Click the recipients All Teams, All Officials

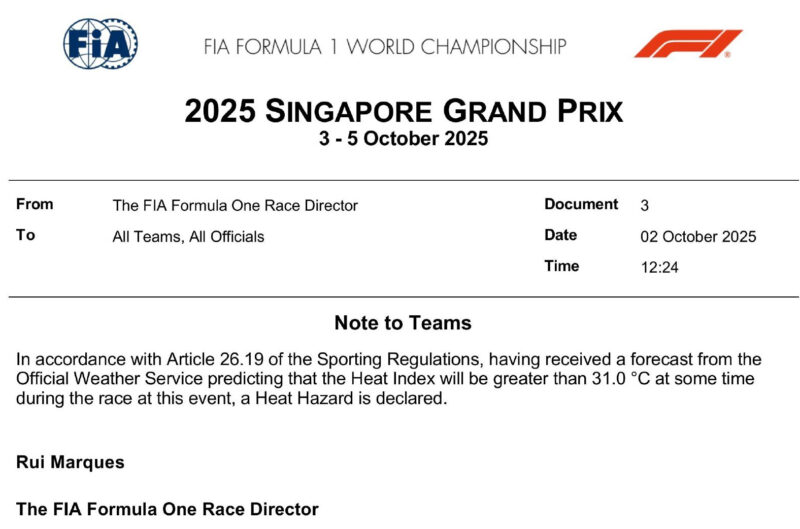(189, 237)
